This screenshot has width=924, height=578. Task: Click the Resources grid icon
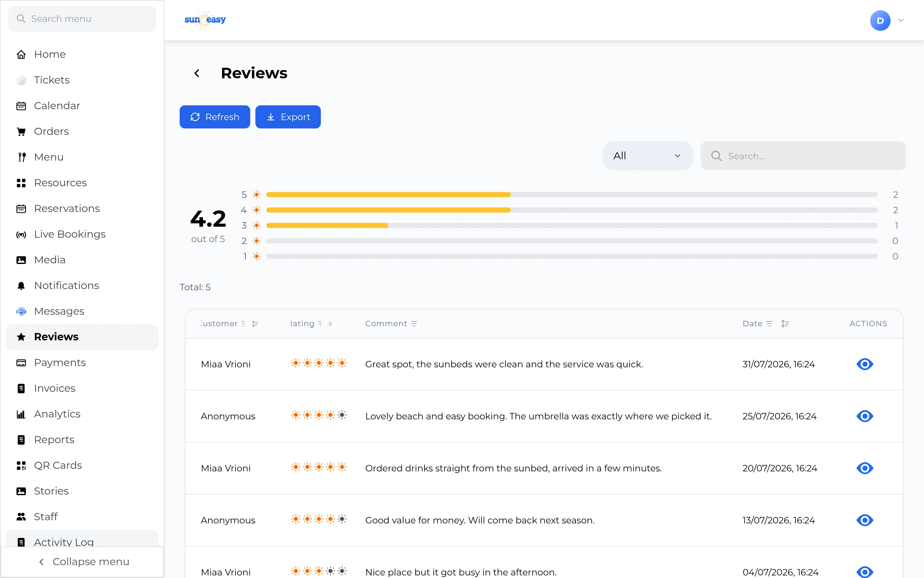[x=21, y=183]
